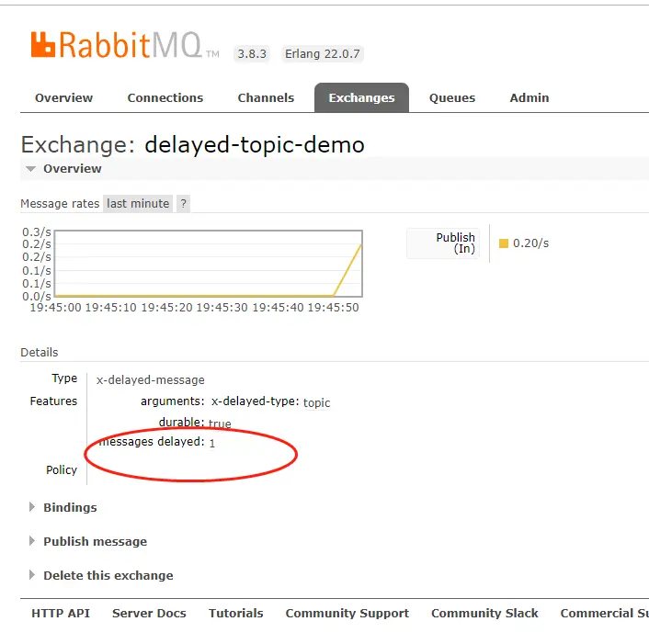This screenshot has height=644, width=649.
Task: Open the Queues tab
Action: pos(452,97)
